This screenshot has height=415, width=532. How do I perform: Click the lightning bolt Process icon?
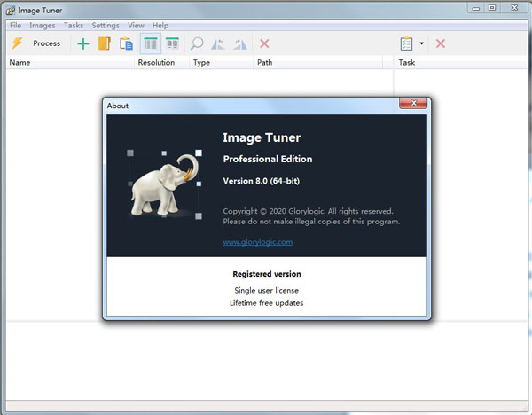(x=17, y=43)
